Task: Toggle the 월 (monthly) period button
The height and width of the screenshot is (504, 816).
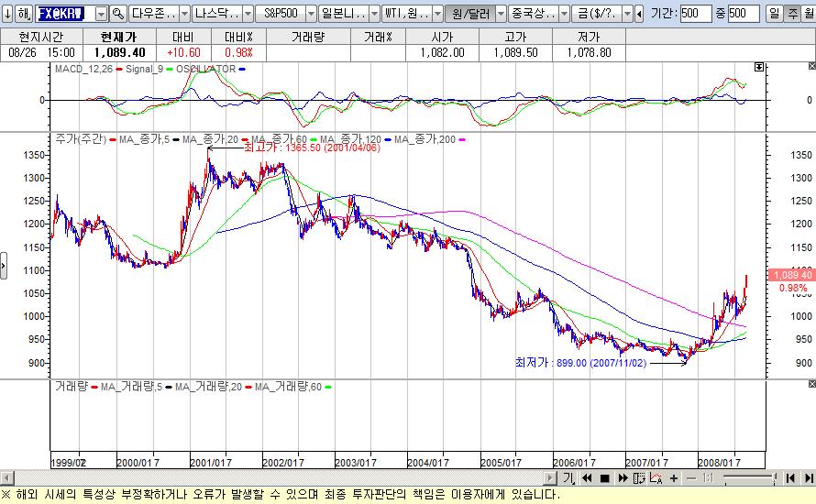Action: click(807, 14)
